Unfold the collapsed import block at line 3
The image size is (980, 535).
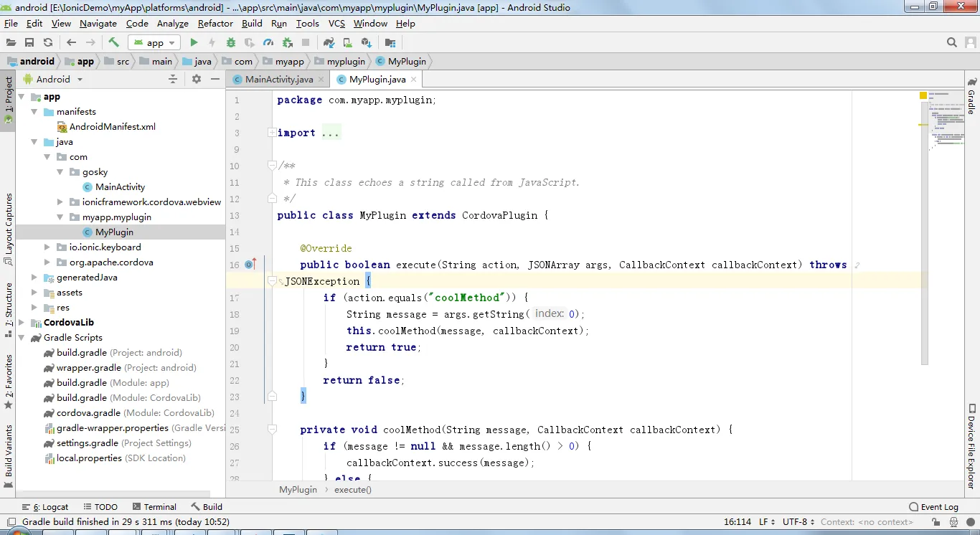click(272, 133)
